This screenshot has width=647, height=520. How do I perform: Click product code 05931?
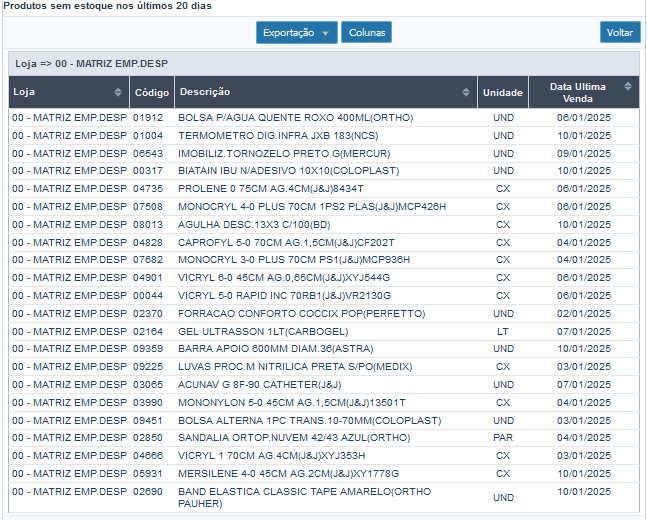148,474
